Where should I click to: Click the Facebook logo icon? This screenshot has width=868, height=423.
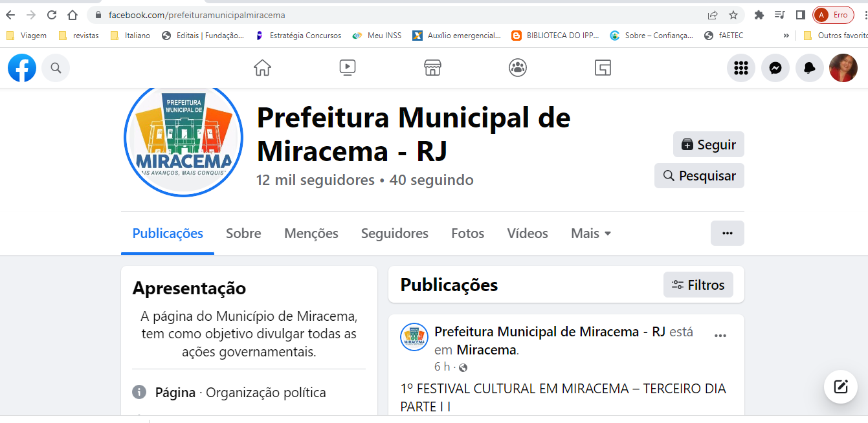(x=22, y=68)
